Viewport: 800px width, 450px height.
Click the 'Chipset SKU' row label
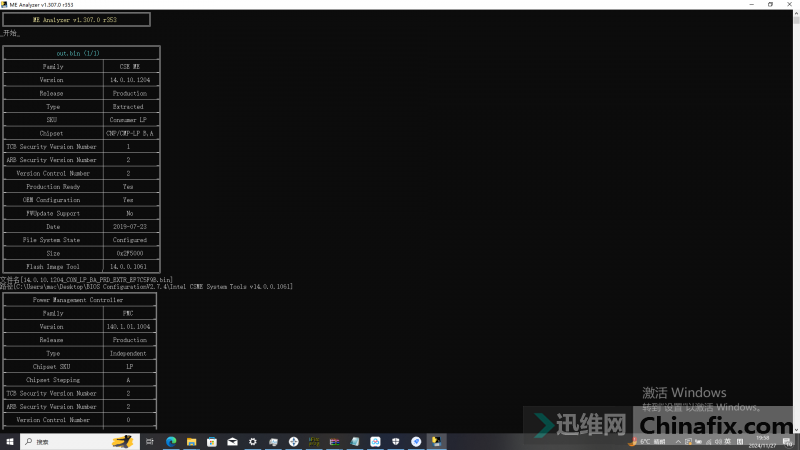52,366
